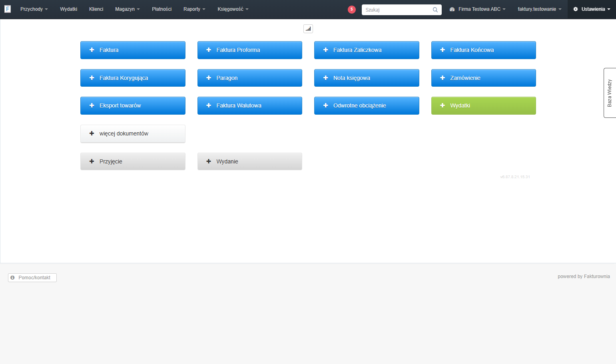This screenshot has height=364, width=616.
Task: Create a Faktura Walutowa
Action: click(250, 105)
